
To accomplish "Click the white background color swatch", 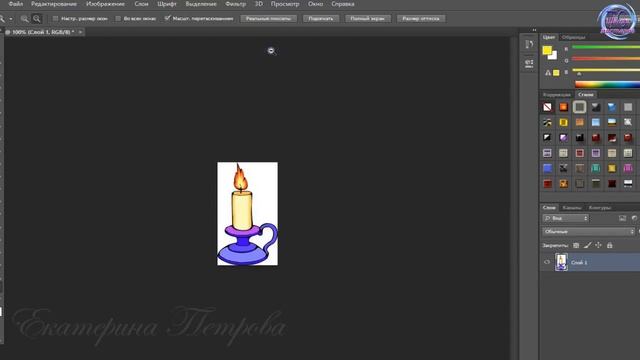I will (554, 57).
